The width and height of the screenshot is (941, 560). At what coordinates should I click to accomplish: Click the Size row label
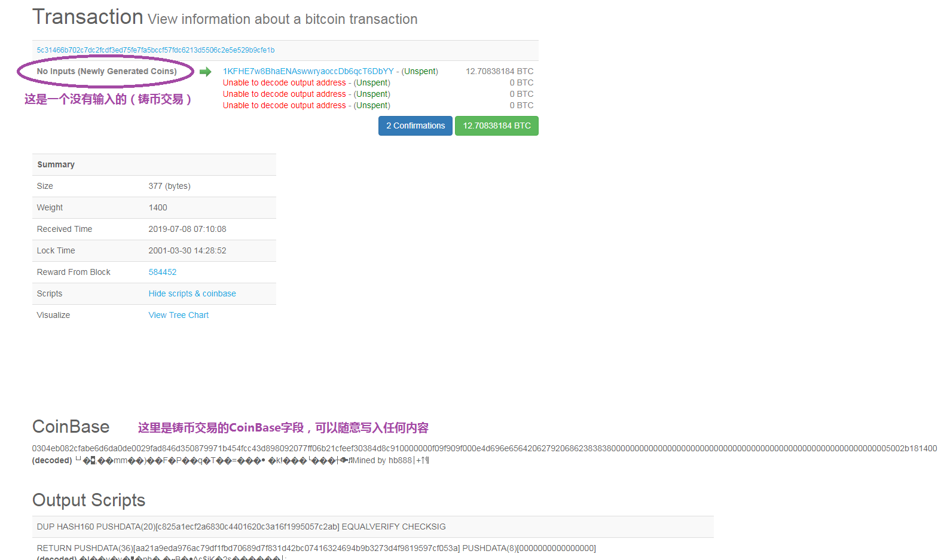[x=45, y=186]
